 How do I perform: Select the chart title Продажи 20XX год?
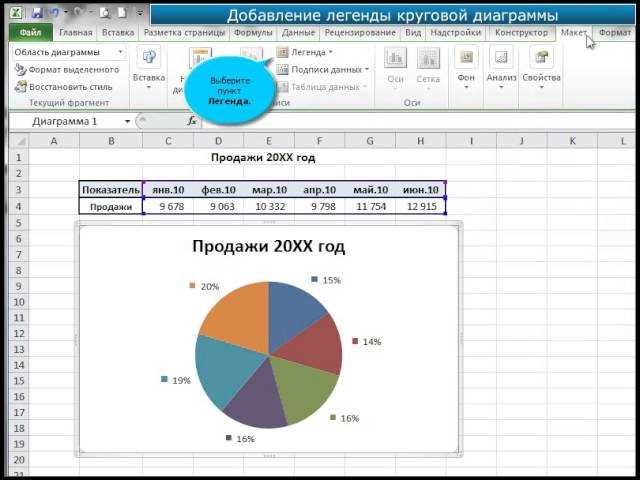click(269, 247)
